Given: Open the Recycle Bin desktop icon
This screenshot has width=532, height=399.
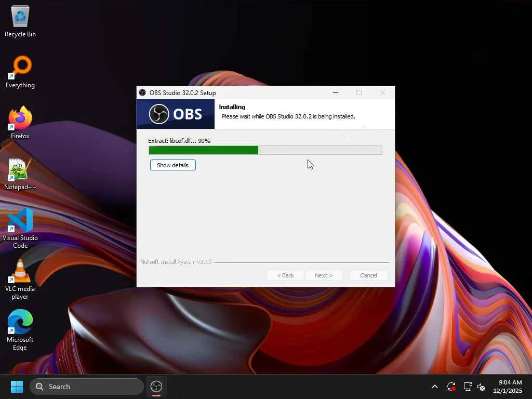Looking at the screenshot, I should [x=20, y=21].
